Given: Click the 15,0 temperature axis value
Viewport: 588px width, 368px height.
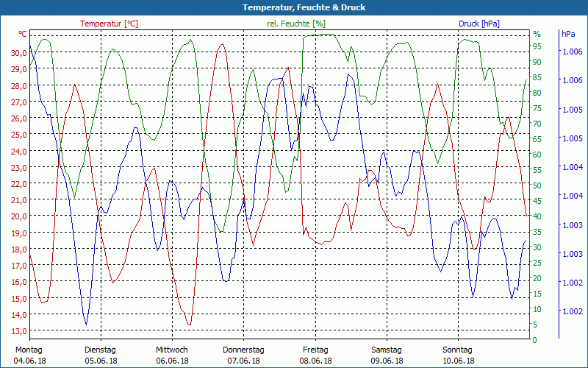Looking at the screenshot, I should coord(19,299).
